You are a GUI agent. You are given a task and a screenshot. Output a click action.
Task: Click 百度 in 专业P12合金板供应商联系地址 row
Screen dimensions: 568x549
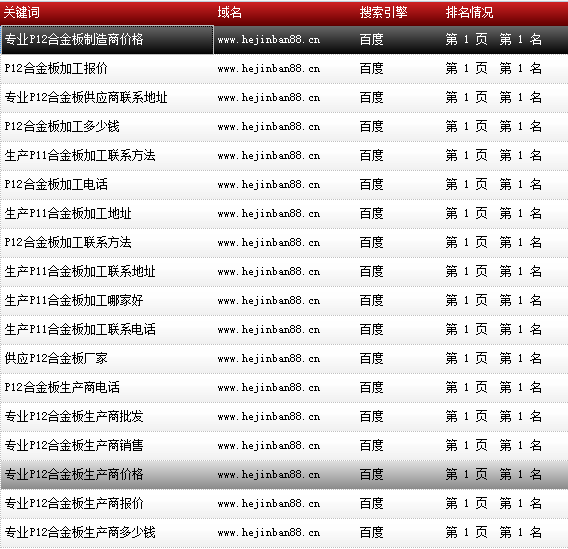coord(371,97)
